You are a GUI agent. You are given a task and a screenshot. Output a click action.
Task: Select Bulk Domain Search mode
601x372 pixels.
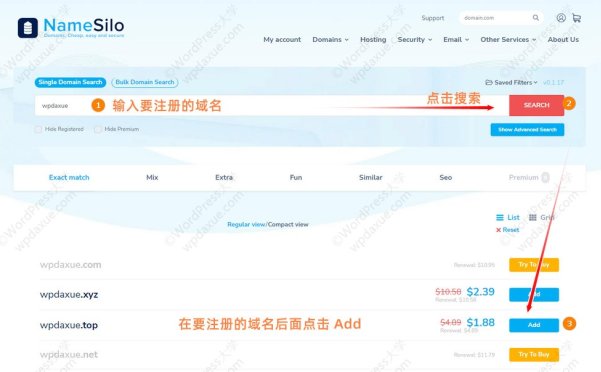[x=145, y=82]
